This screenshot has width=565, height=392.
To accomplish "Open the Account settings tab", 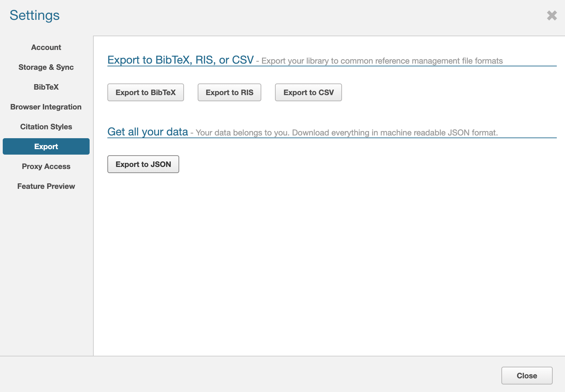I will pyautogui.click(x=46, y=47).
